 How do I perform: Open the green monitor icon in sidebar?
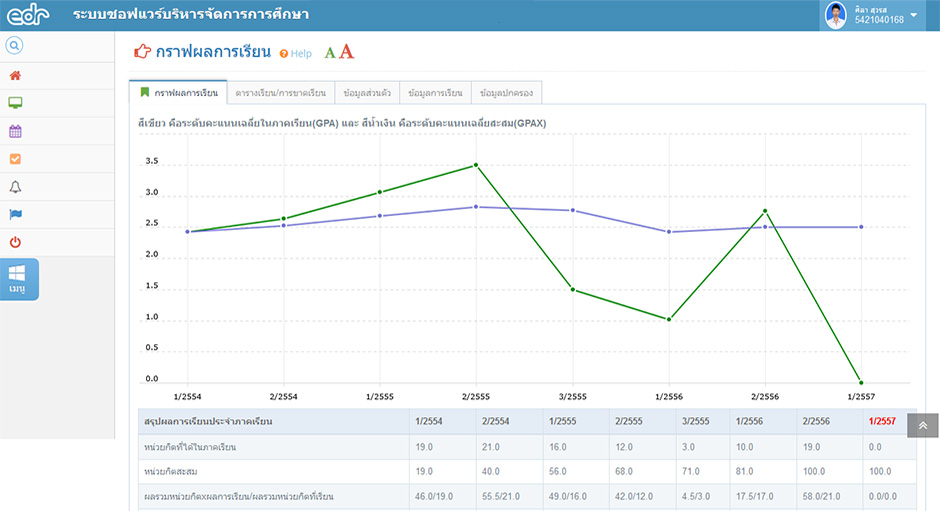click(15, 103)
